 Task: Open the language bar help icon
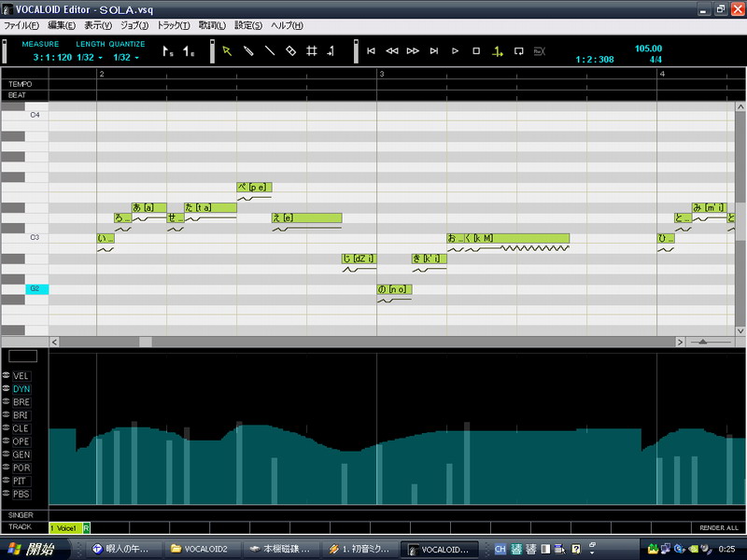[x=576, y=549]
